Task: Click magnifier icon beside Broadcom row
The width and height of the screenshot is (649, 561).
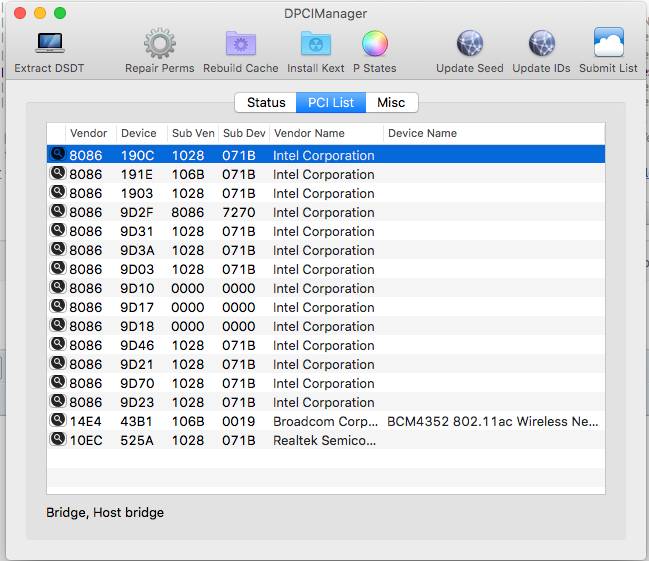Action: point(57,421)
